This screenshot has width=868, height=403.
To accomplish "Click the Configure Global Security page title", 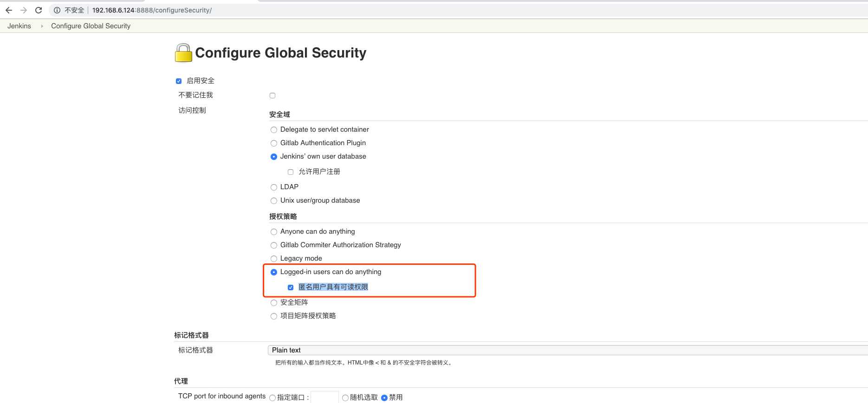I will click(281, 53).
